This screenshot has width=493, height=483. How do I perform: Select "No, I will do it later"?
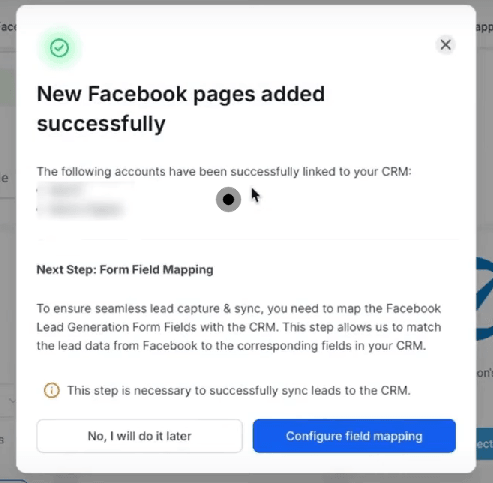pyautogui.click(x=139, y=436)
